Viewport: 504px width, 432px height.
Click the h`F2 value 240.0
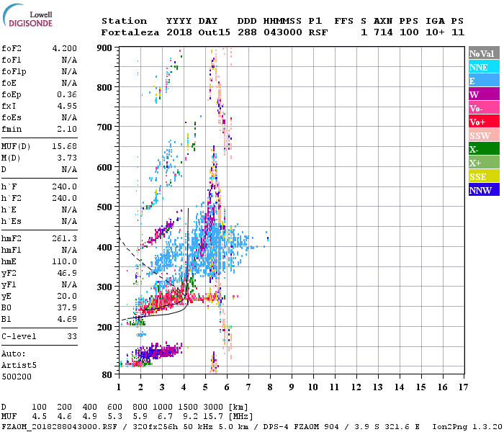click(x=65, y=198)
